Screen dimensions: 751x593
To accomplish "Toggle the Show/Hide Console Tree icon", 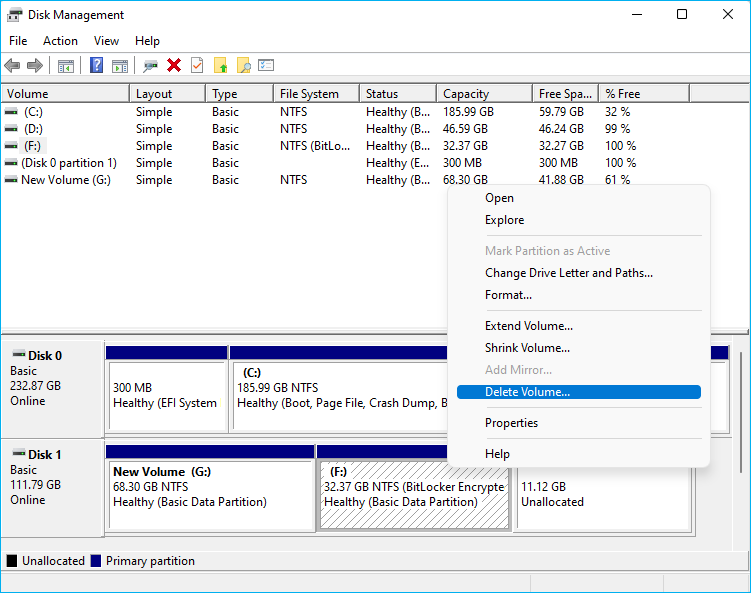I will pos(66,66).
